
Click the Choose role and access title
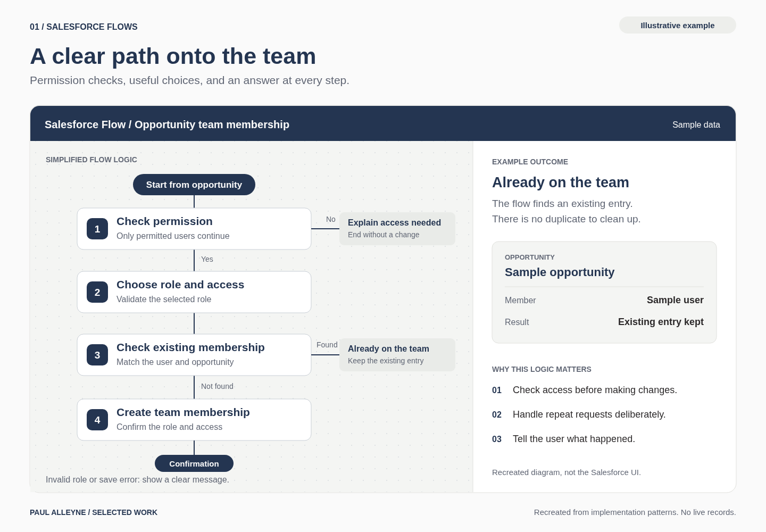180,285
